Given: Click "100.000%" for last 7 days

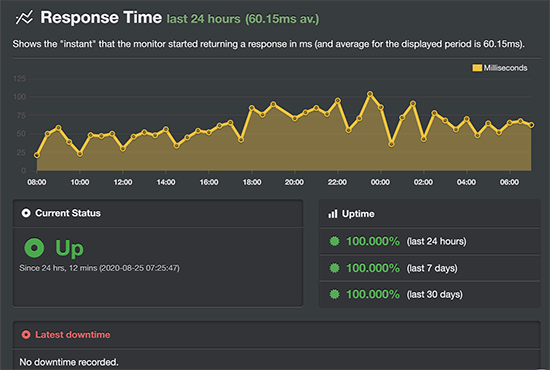Looking at the screenshot, I should [373, 268].
